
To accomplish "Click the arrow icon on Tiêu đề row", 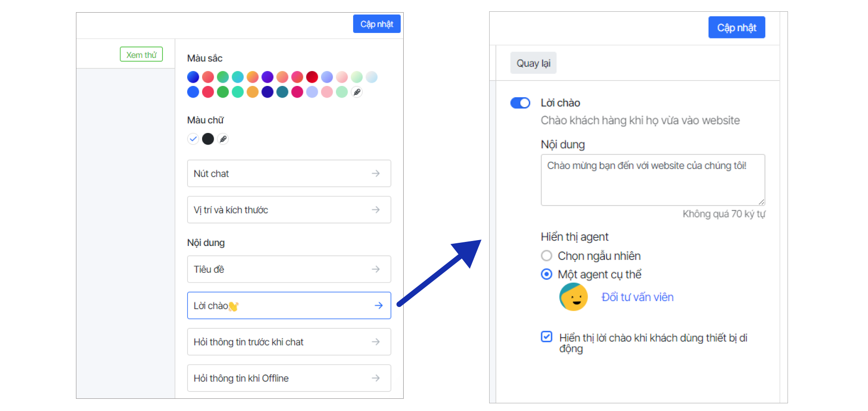I will pos(376,269).
